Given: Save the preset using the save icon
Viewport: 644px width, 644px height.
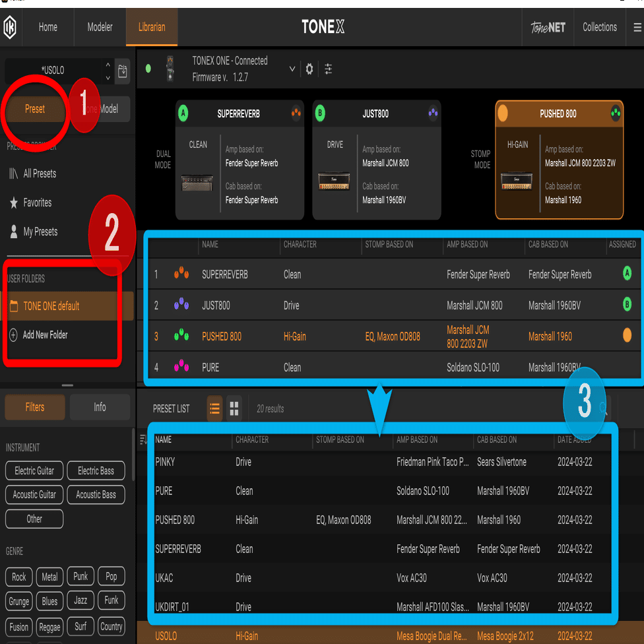Looking at the screenshot, I should click(x=122, y=71).
